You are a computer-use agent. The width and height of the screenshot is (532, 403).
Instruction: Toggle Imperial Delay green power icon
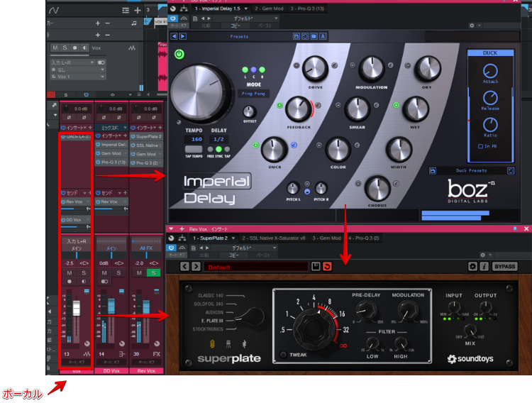tap(179, 55)
